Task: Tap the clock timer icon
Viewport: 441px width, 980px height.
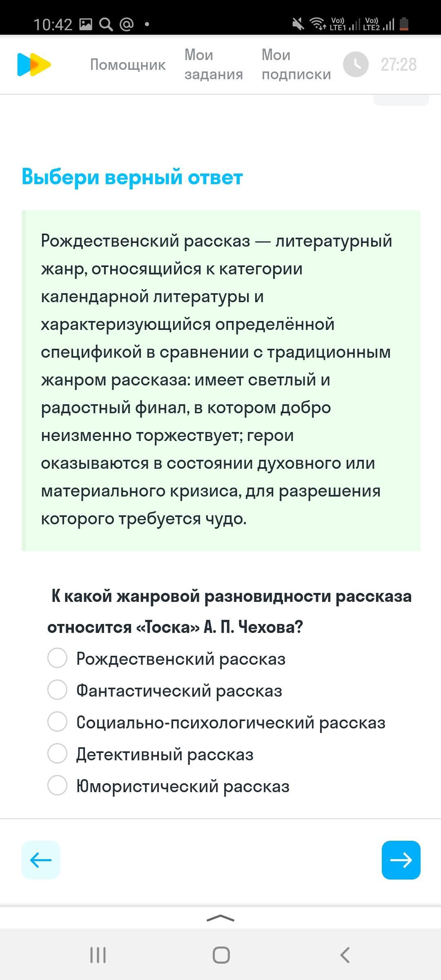Action: pos(356,64)
